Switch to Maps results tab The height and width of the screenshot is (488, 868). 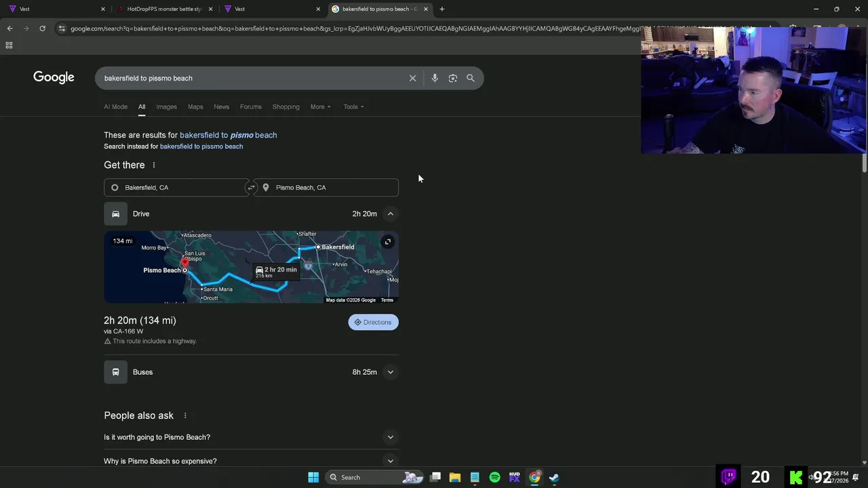click(195, 106)
